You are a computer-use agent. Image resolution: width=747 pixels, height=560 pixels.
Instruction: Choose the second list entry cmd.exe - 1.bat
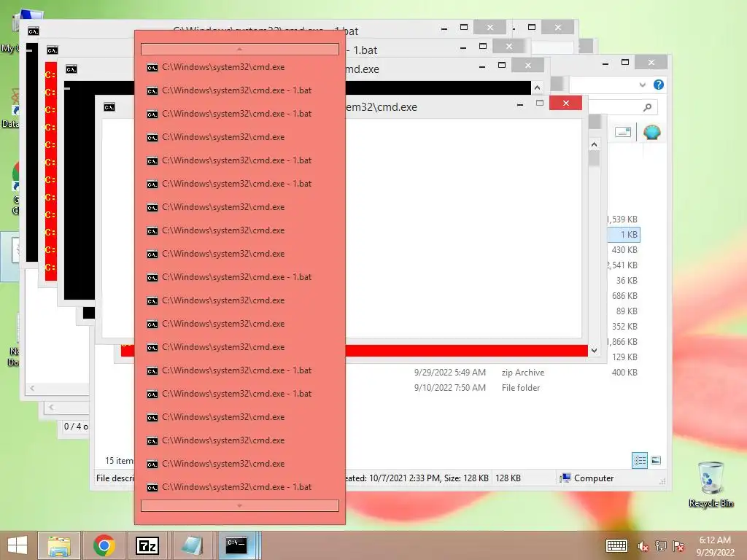240,90
